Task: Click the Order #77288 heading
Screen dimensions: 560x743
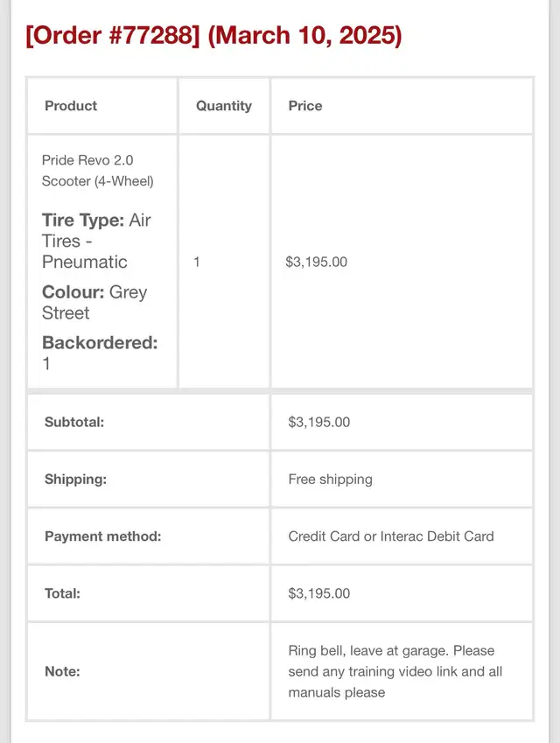Action: 213,37
